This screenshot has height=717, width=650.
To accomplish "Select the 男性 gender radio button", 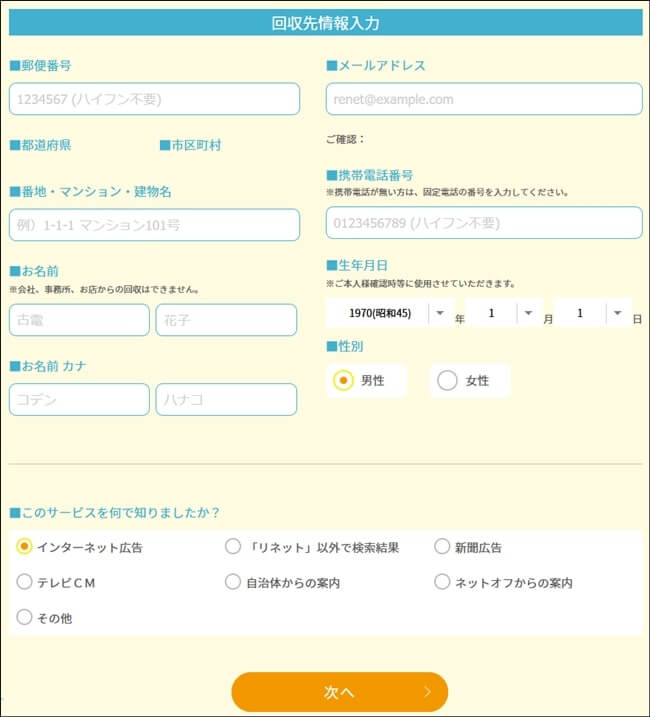I will click(344, 380).
